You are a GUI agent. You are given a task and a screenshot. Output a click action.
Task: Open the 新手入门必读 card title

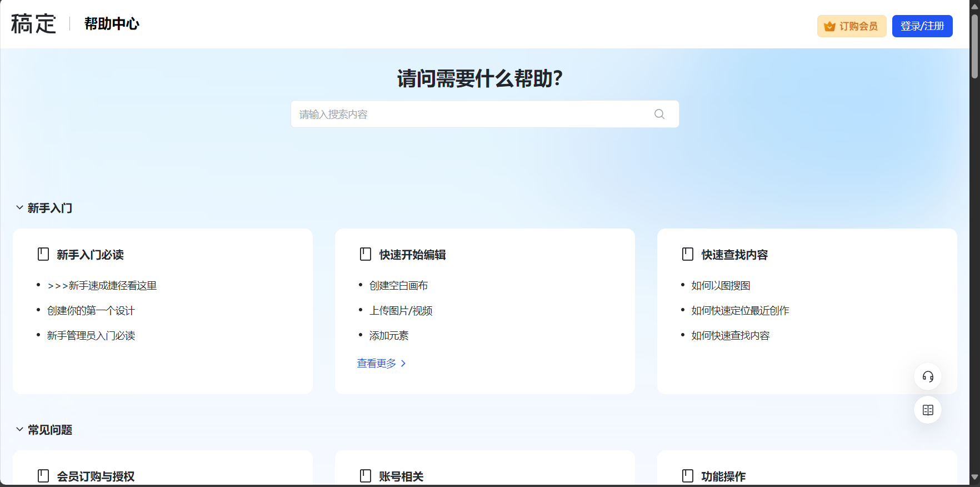pyautogui.click(x=90, y=255)
